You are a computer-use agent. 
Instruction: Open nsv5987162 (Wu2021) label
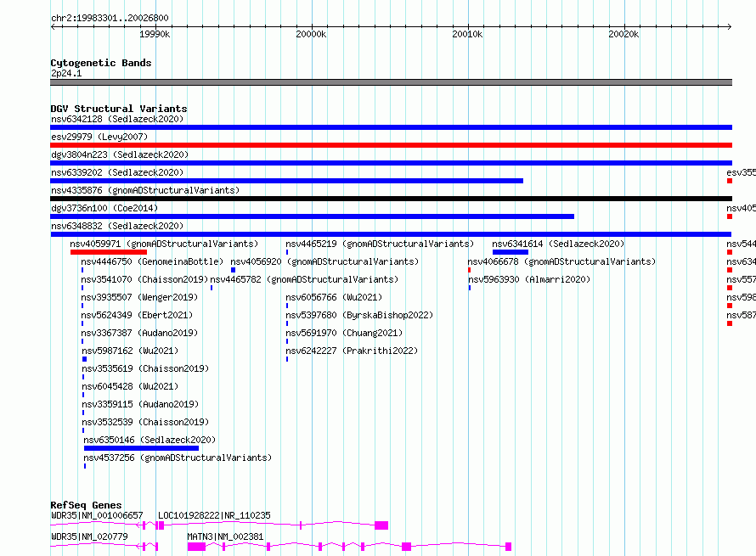tap(130, 351)
